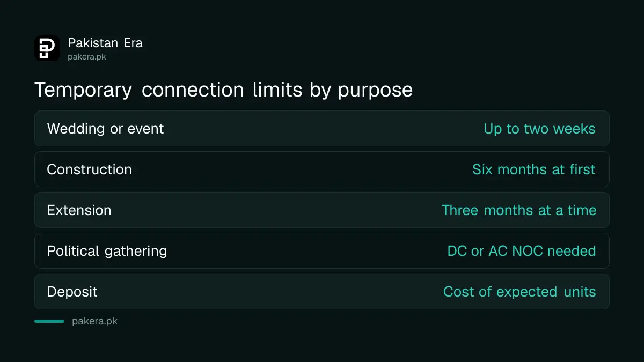Click the word Temporary in the title
The height and width of the screenshot is (362, 644).
83,90
